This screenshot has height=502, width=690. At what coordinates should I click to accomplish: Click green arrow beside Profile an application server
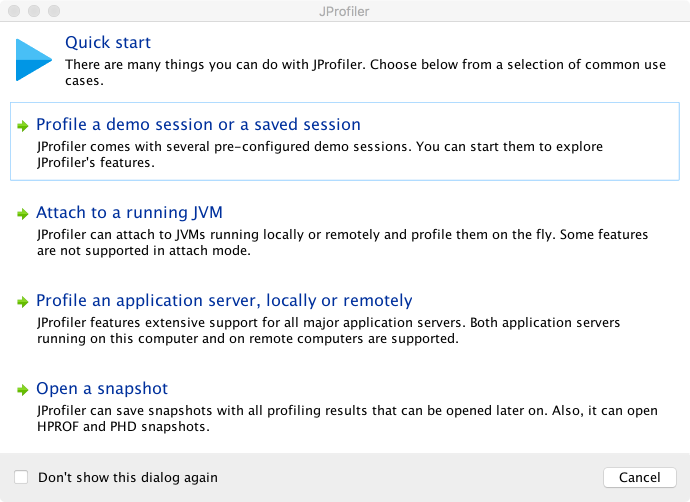point(22,302)
